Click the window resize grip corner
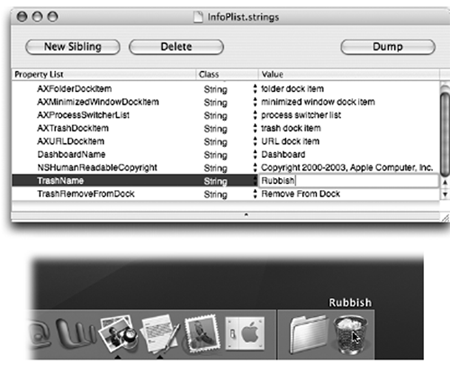 [445, 218]
